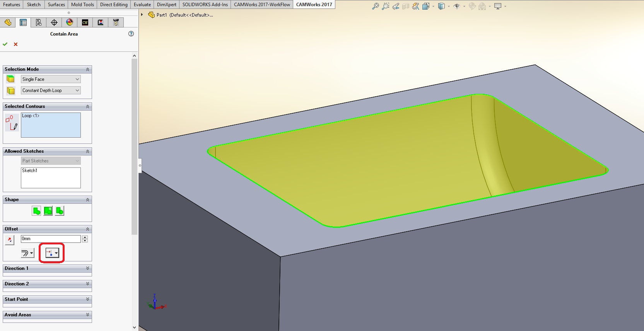Open the Contain Area help icon
644x331 pixels.
click(131, 34)
